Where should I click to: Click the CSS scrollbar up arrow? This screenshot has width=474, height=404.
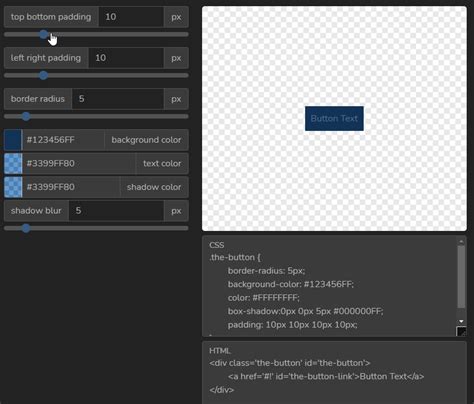(461, 242)
